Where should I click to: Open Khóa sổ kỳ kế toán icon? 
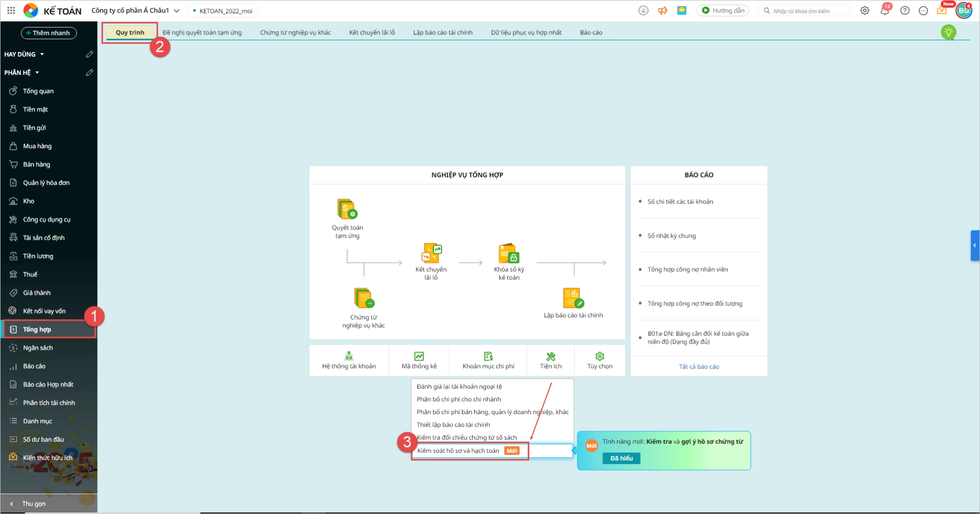coord(509,252)
